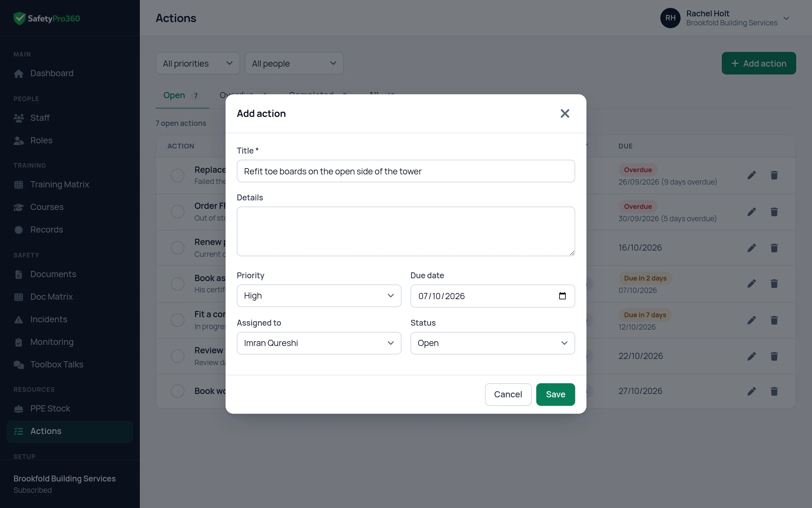
Task: Click the edit pencil for 16/10/2026 row
Action: (752, 248)
